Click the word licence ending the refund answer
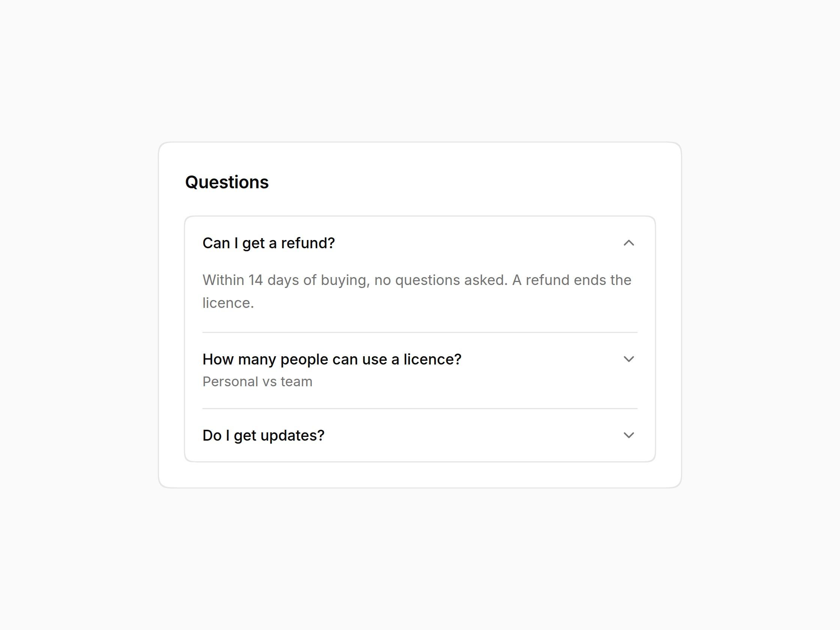The height and width of the screenshot is (630, 840). tap(228, 303)
